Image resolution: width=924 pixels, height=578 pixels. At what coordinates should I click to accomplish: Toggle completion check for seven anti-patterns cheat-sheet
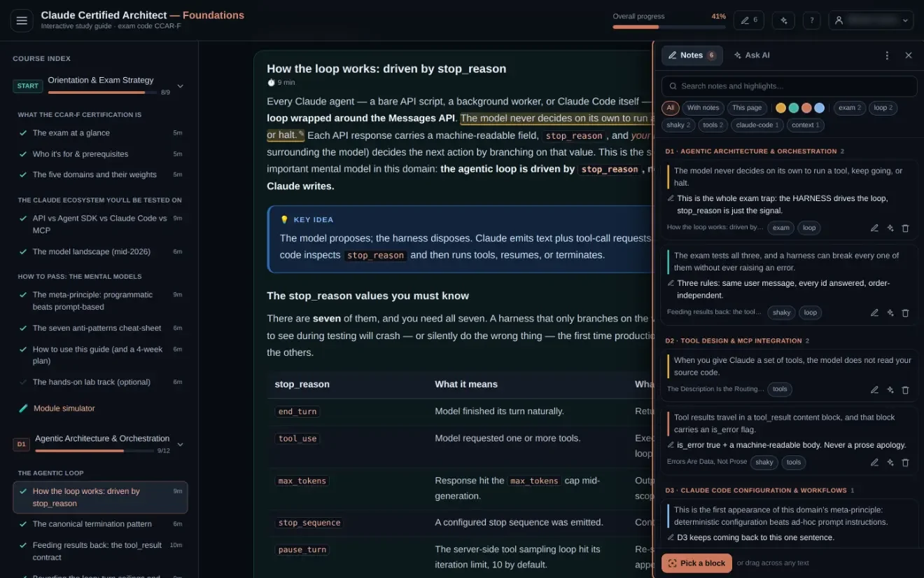(x=23, y=329)
